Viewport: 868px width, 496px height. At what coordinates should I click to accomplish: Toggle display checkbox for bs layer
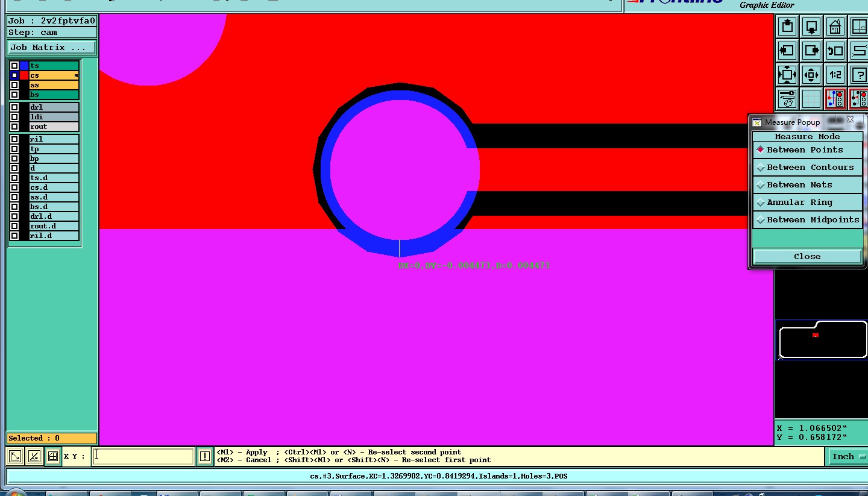pos(14,95)
